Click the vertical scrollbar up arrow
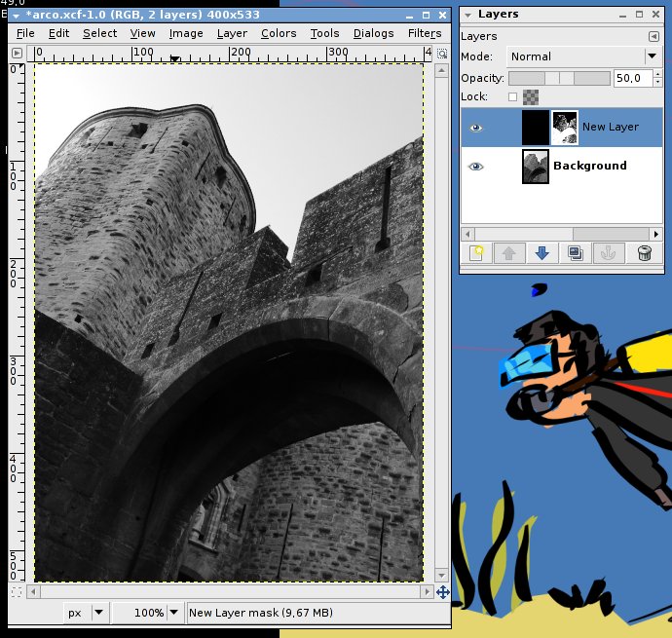 [441, 70]
